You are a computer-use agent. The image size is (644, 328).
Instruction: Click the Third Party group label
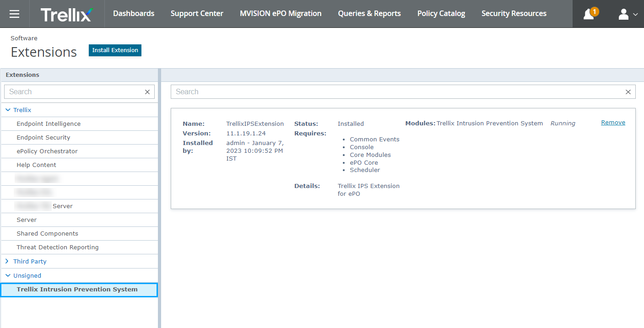pos(30,262)
